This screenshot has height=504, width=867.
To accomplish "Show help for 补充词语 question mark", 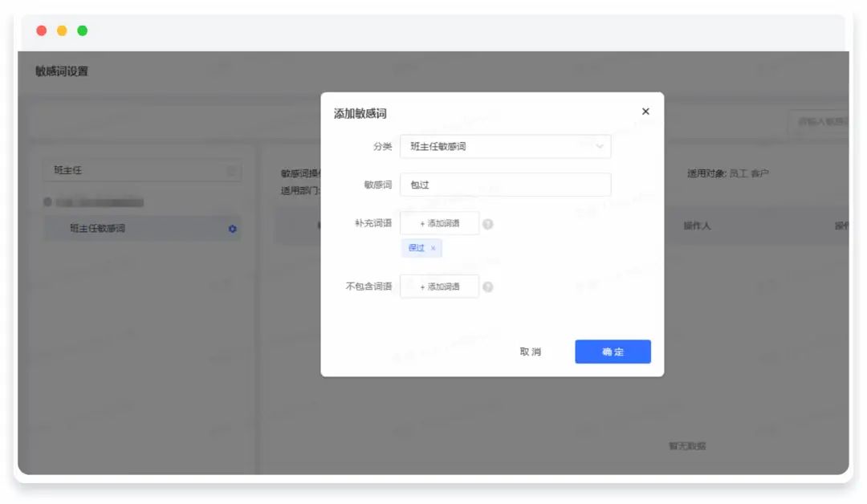I will coord(487,224).
